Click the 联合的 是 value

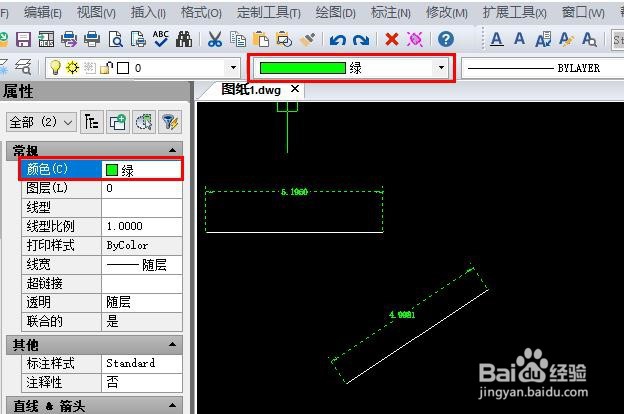coord(142,322)
